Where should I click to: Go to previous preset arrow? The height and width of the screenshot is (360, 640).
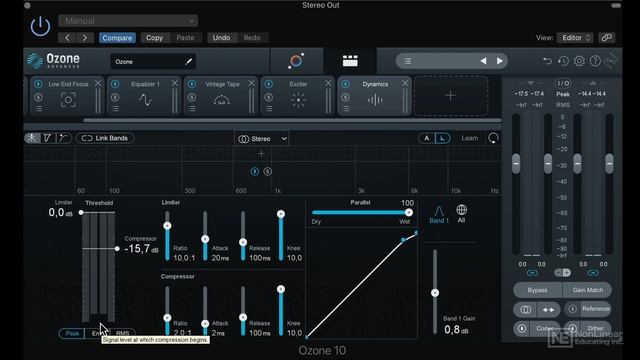point(67,38)
